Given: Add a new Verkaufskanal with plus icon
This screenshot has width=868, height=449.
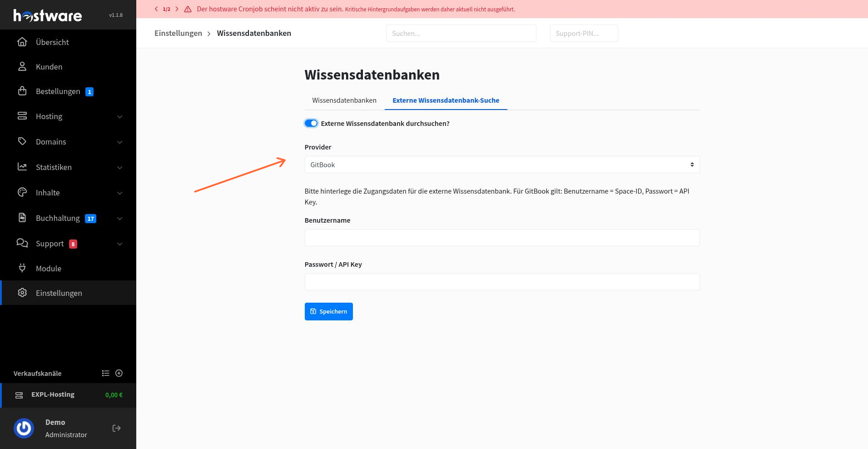Looking at the screenshot, I should click(x=119, y=373).
